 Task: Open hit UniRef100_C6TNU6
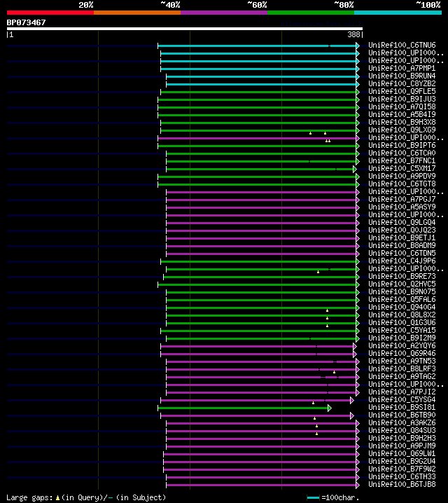click(x=402, y=46)
